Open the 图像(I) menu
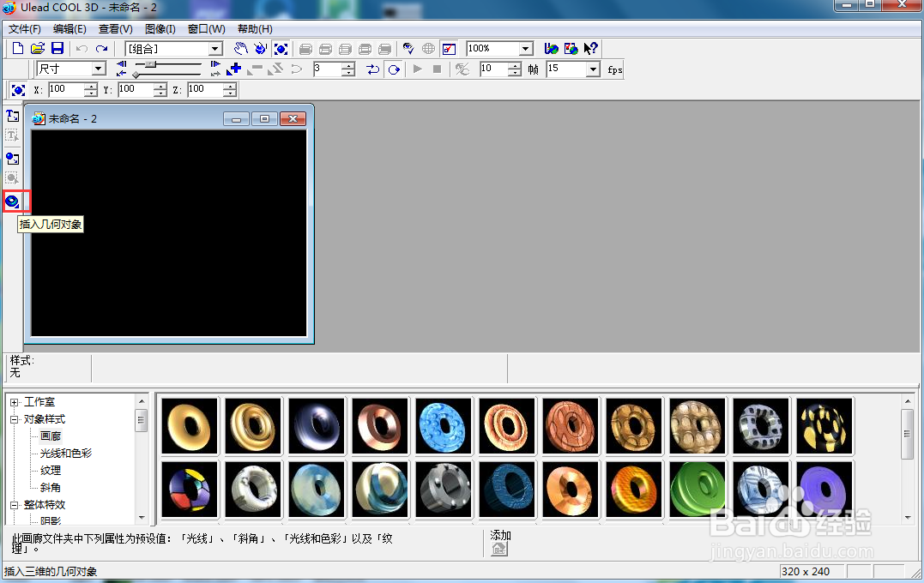The width and height of the screenshot is (924, 583). point(160,29)
